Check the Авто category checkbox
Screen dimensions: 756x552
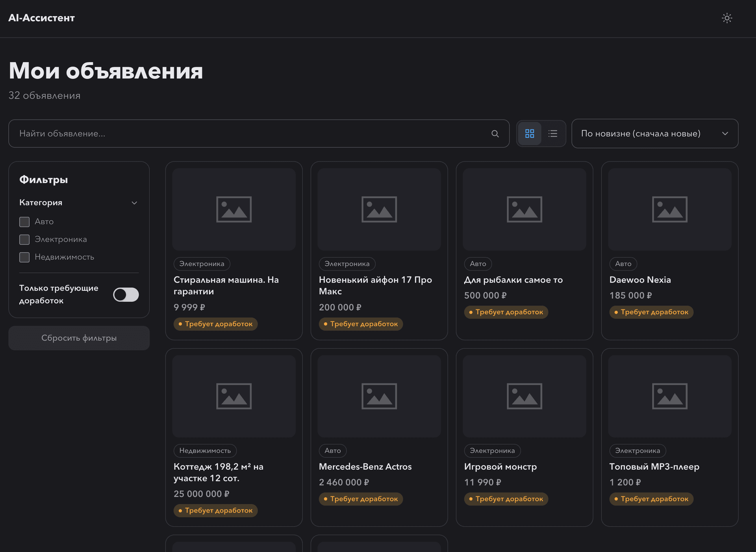(24, 222)
